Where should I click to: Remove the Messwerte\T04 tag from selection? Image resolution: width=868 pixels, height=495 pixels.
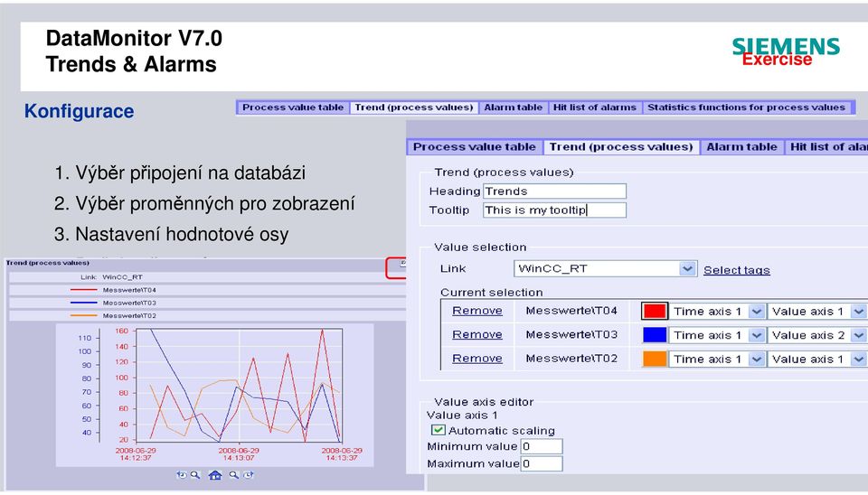[477, 311]
